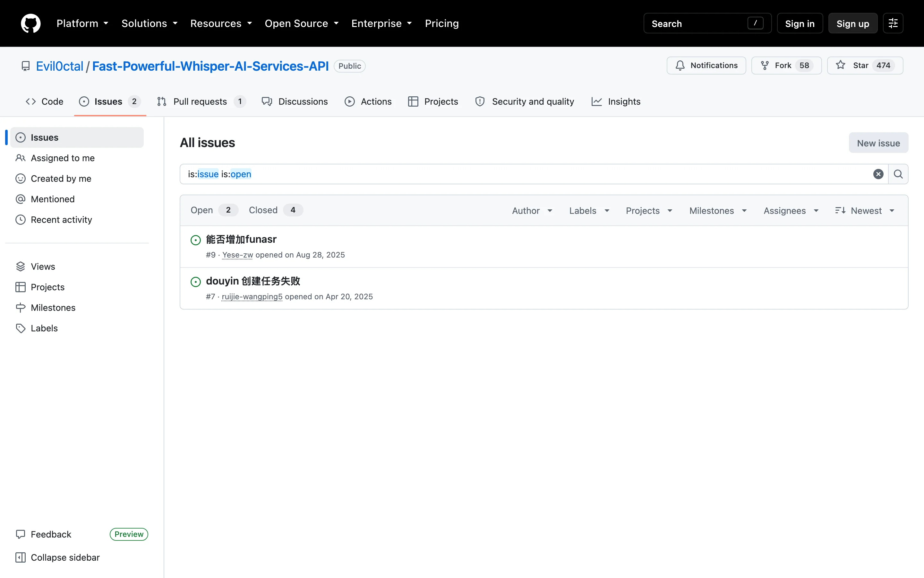This screenshot has height=578, width=924.
Task: Open the Newest sort dropdown
Action: (x=864, y=211)
